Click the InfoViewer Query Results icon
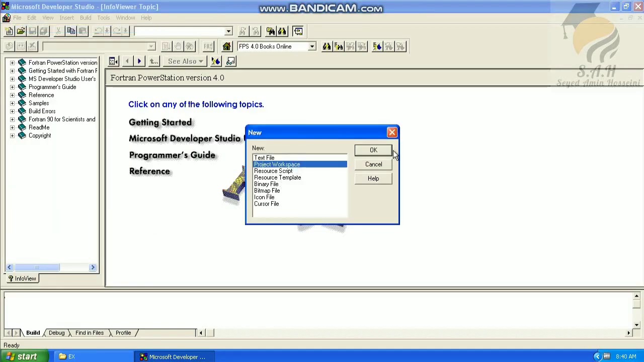 coord(339,46)
